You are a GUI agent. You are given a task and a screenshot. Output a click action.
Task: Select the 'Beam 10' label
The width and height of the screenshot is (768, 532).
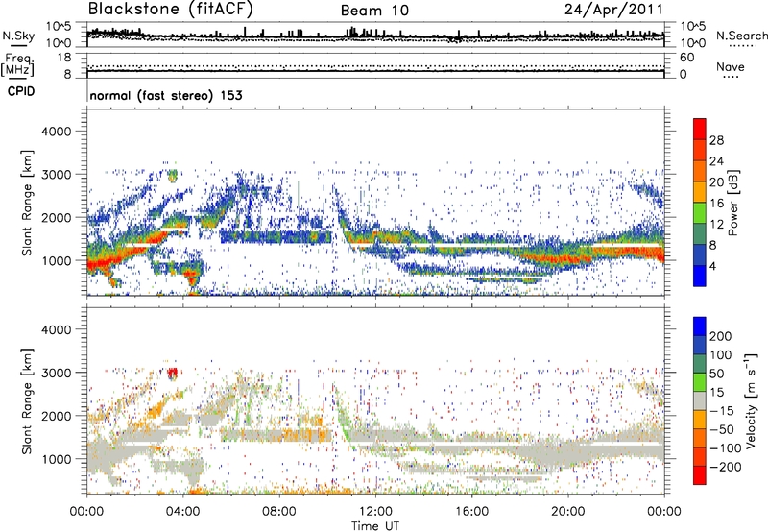pyautogui.click(x=374, y=11)
